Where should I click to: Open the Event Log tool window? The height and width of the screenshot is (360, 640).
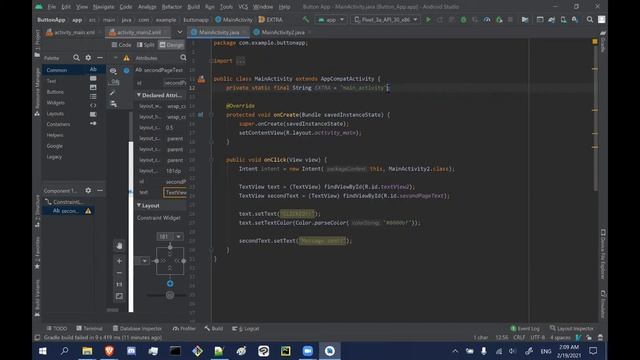click(x=525, y=329)
